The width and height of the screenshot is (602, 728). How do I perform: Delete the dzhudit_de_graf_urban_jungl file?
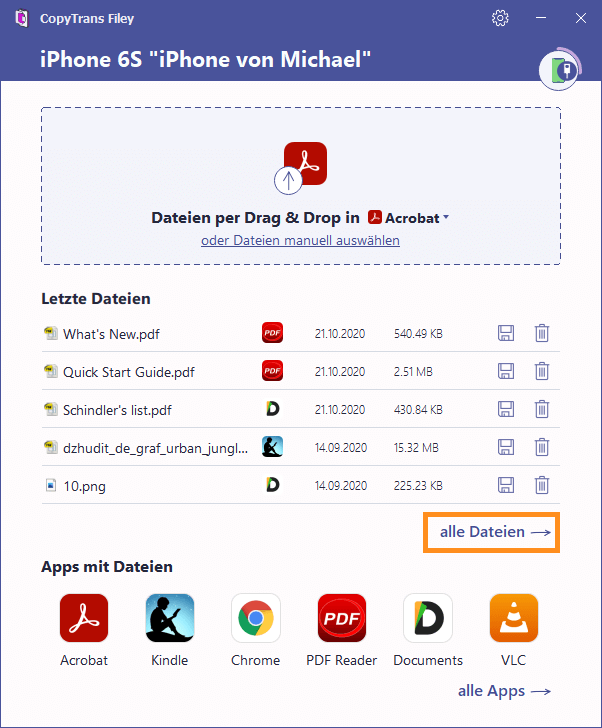coord(542,448)
